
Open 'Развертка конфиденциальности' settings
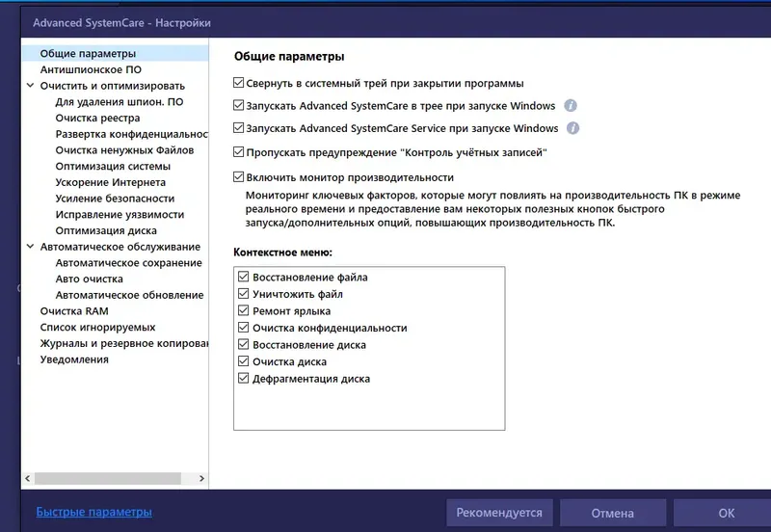(x=131, y=134)
